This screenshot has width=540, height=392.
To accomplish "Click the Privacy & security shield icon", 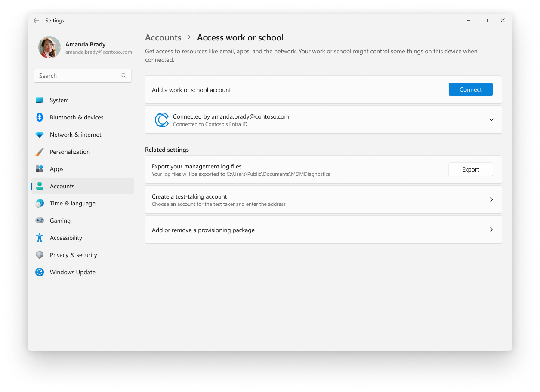I will (x=40, y=255).
